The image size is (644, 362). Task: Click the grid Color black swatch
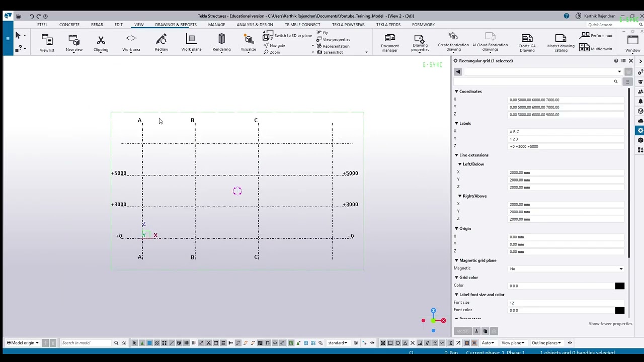pos(619,286)
